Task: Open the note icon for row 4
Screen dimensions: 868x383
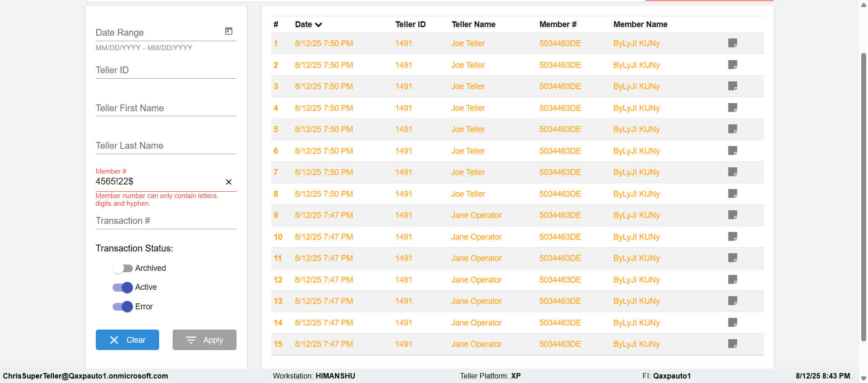Action: (732, 108)
